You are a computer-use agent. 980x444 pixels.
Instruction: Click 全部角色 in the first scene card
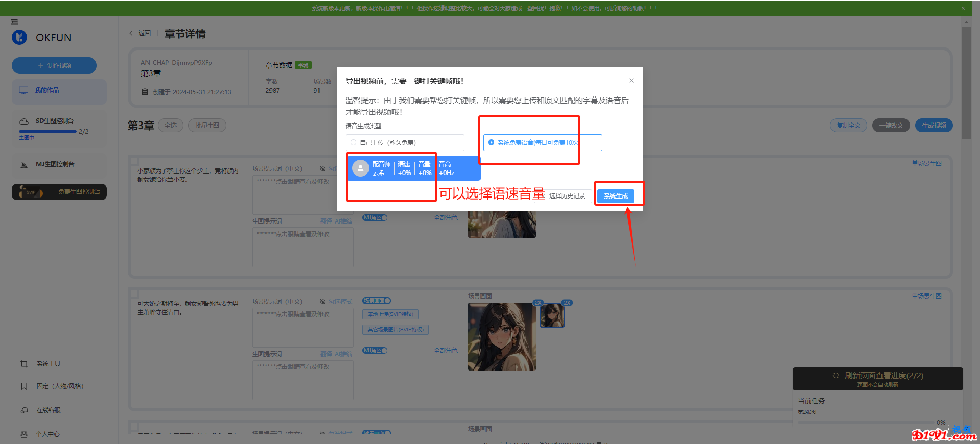tap(446, 218)
